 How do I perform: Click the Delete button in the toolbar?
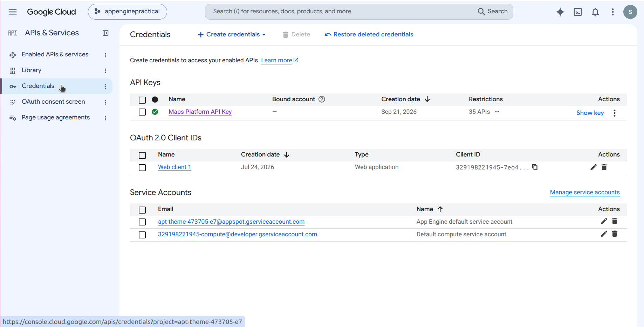(296, 34)
